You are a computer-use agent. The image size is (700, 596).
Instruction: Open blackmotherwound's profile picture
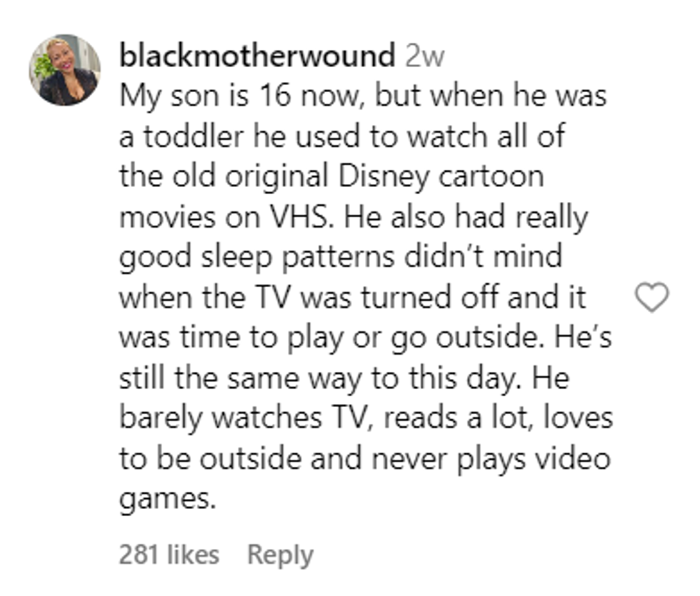65,70
